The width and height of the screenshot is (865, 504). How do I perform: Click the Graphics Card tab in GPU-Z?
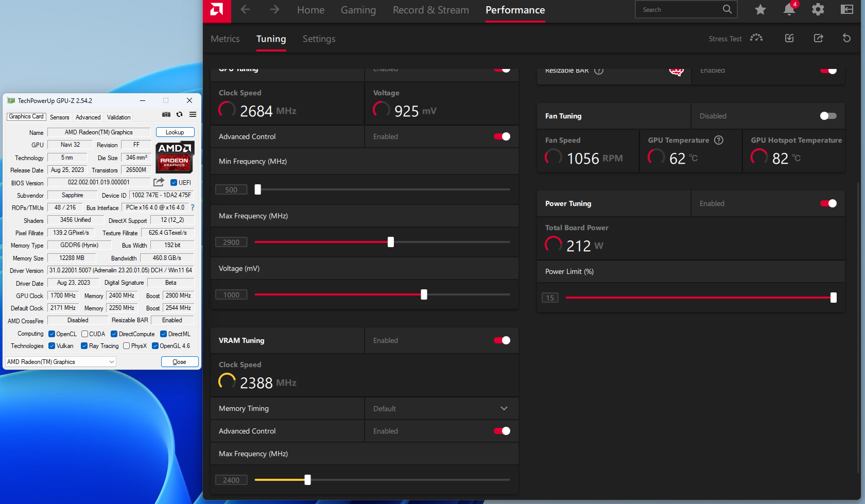[x=26, y=117]
